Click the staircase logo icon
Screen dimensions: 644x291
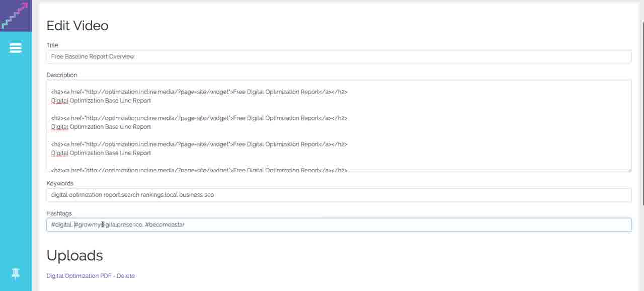click(x=16, y=16)
